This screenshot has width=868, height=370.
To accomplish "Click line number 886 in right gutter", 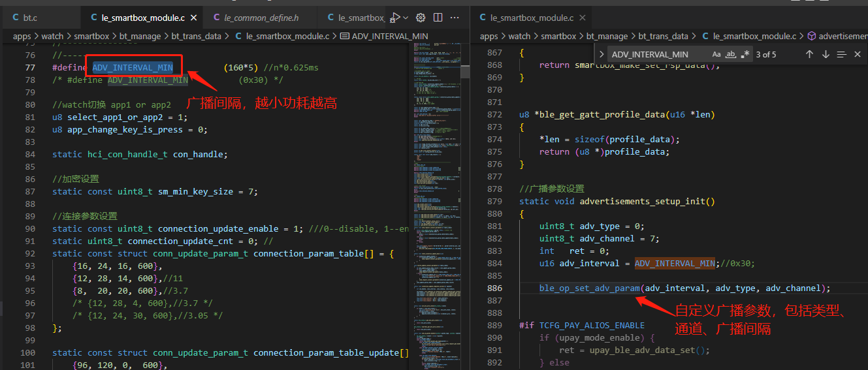I will pos(495,288).
